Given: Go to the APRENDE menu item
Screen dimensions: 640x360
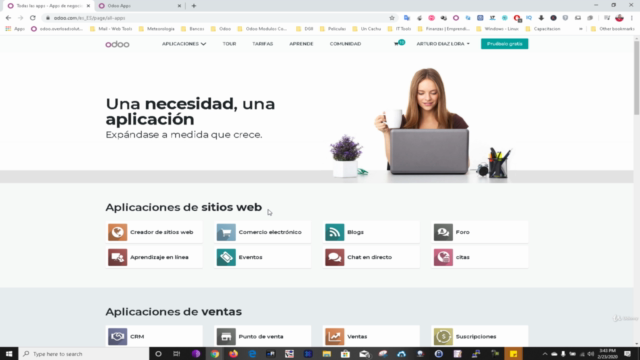Looking at the screenshot, I should [301, 44].
